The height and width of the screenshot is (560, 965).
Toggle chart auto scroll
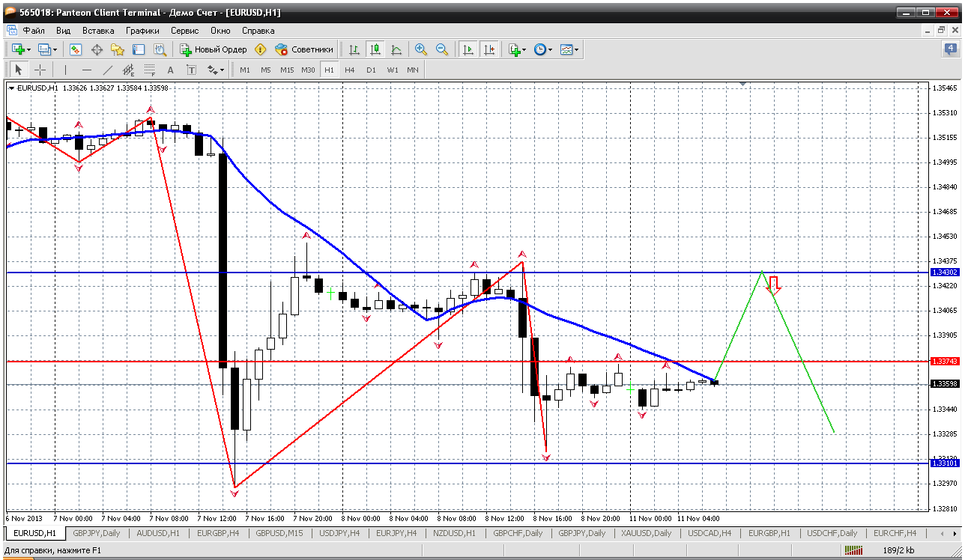tap(468, 49)
